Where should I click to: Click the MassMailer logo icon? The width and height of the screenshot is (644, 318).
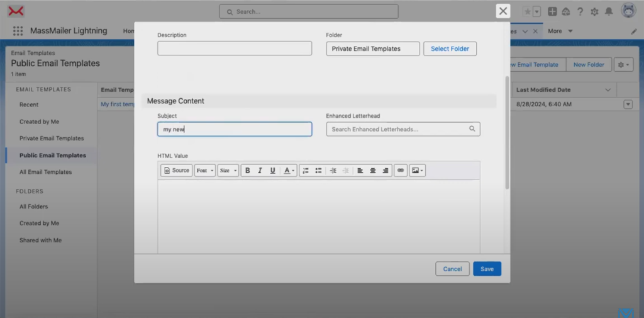pyautogui.click(x=16, y=11)
